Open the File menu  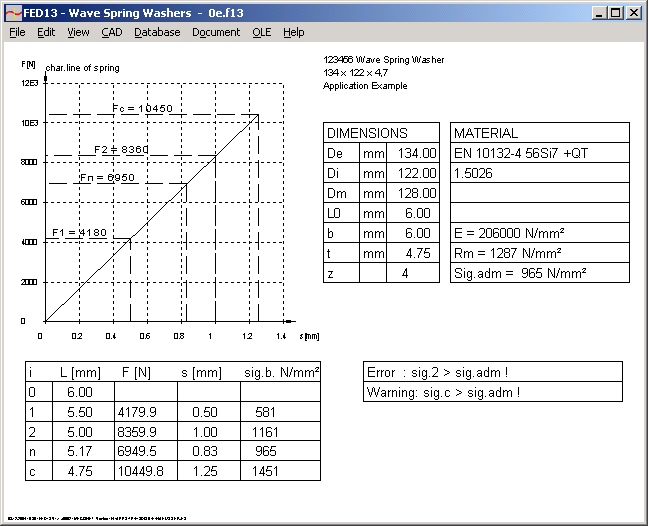(17, 32)
